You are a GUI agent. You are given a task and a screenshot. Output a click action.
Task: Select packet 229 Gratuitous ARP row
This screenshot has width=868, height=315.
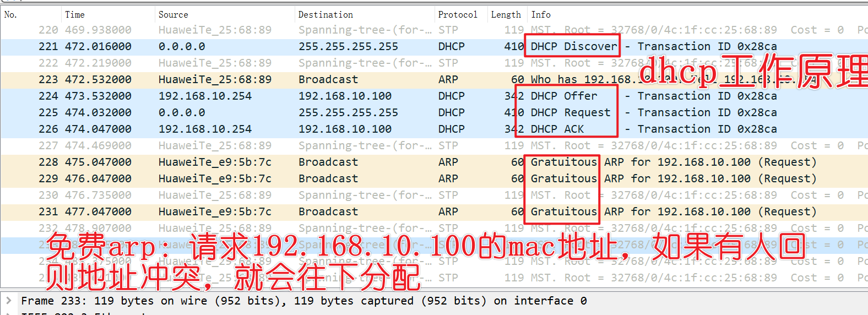[x=330, y=179]
